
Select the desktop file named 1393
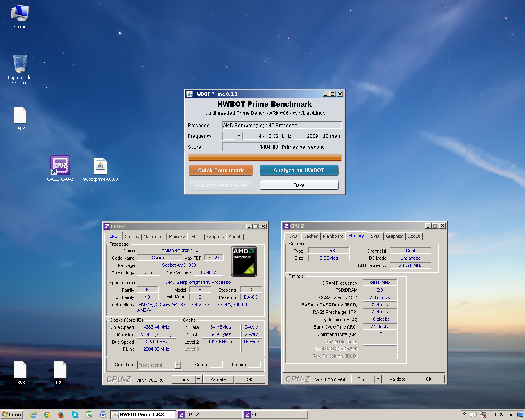coord(20,372)
